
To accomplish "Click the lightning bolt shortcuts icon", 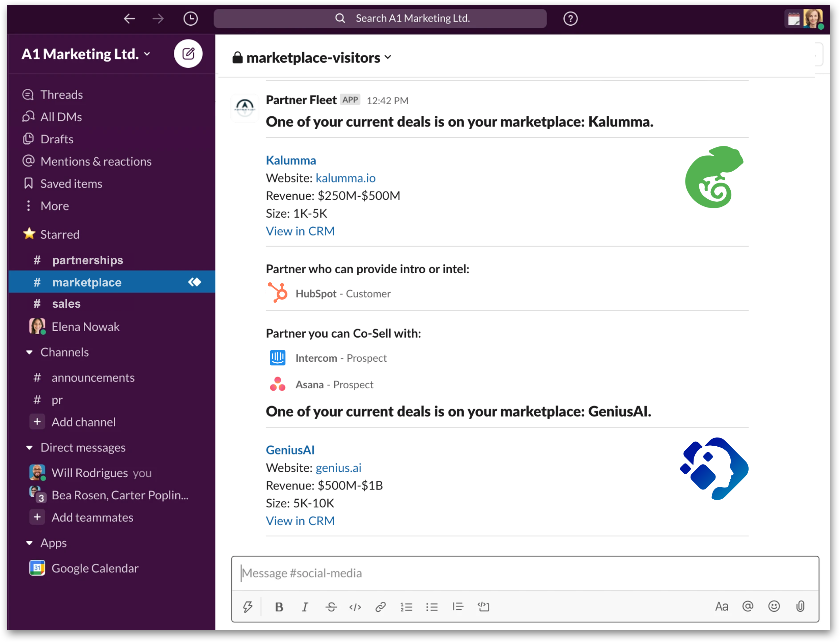I will click(x=248, y=607).
